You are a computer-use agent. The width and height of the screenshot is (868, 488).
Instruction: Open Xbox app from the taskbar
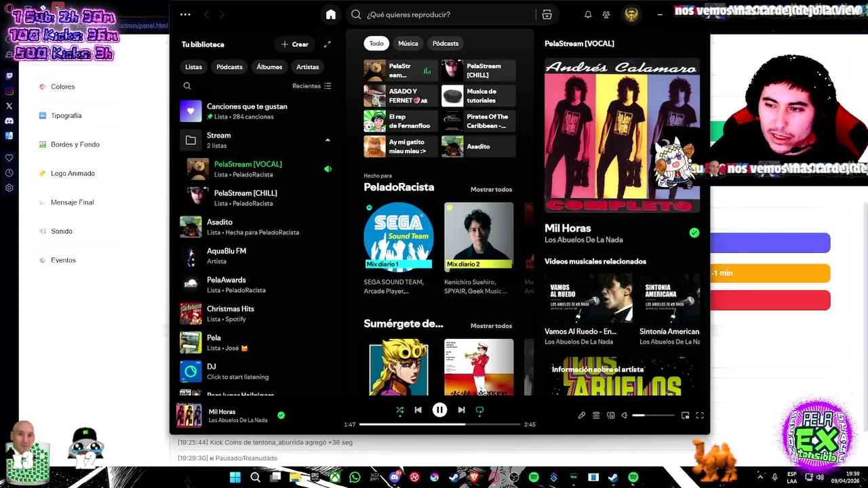tap(335, 477)
